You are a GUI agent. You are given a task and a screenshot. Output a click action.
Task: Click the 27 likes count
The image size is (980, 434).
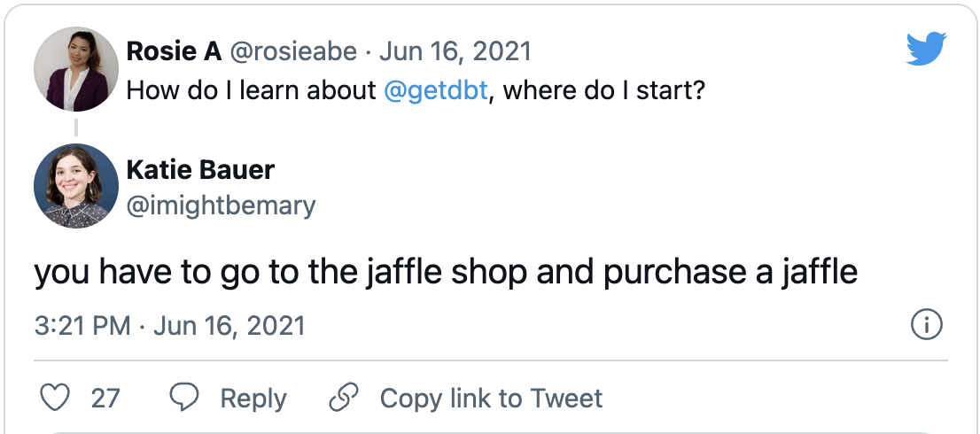[105, 398]
